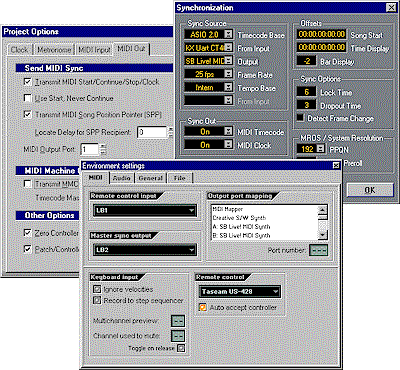Select B: SB Live! MIDI Synth entry
The image size is (400, 370).
pos(265,235)
